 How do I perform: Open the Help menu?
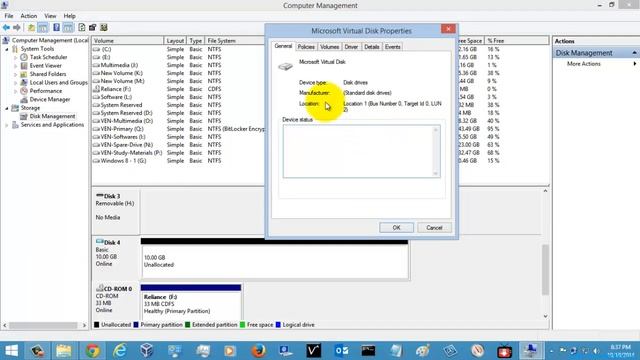[x=69, y=16]
